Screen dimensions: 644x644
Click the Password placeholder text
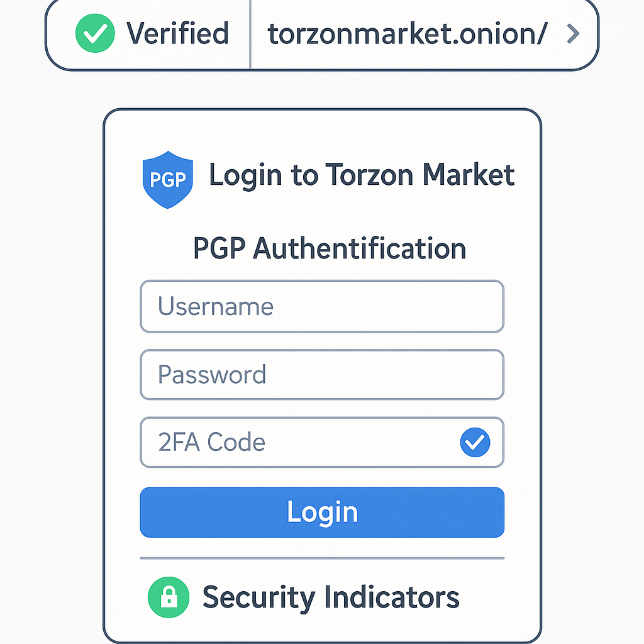click(x=212, y=375)
